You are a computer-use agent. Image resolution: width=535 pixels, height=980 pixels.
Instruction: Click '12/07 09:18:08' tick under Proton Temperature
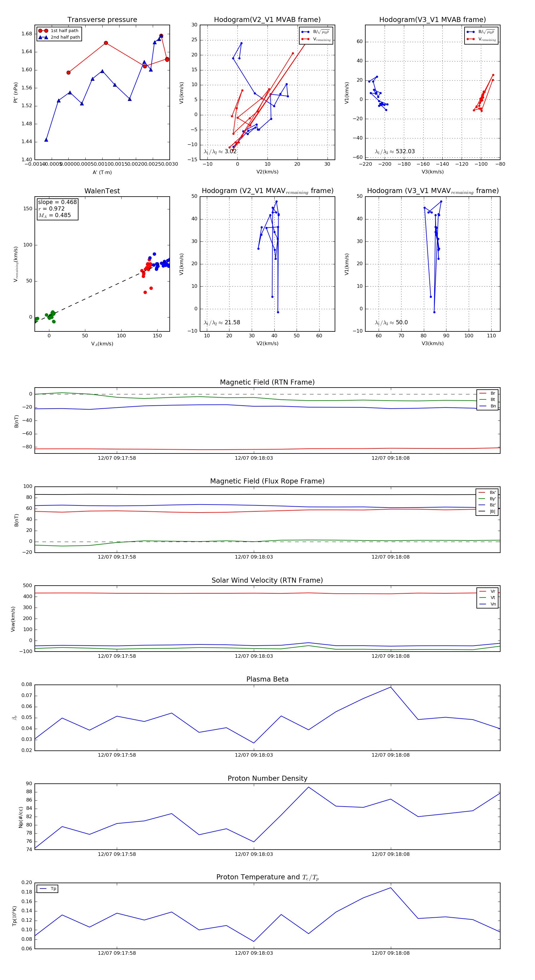tap(391, 953)
